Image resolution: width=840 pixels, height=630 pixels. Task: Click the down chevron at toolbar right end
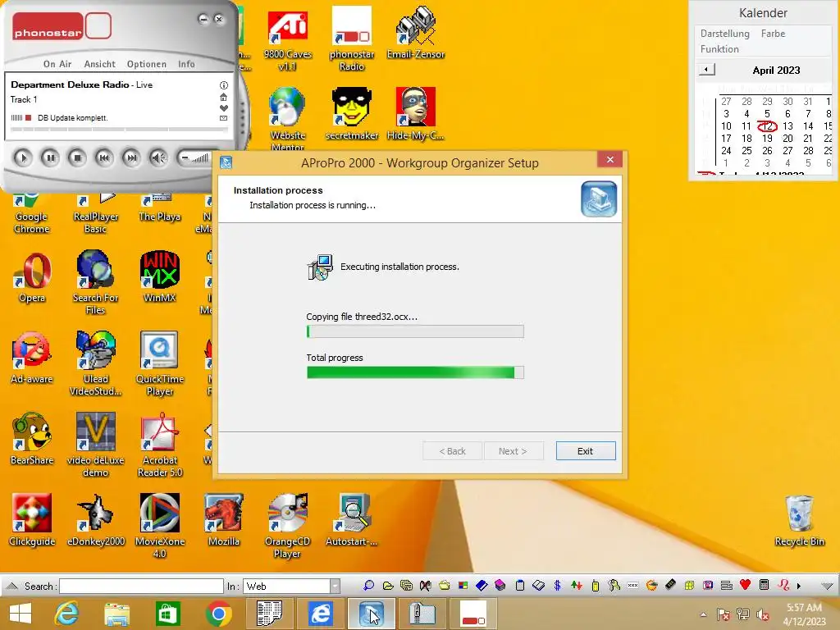[827, 586]
